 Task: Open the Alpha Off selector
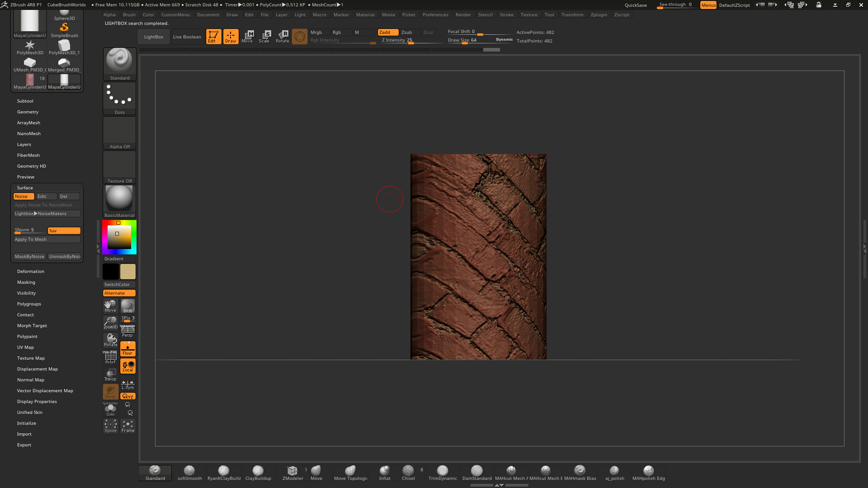[x=119, y=133]
